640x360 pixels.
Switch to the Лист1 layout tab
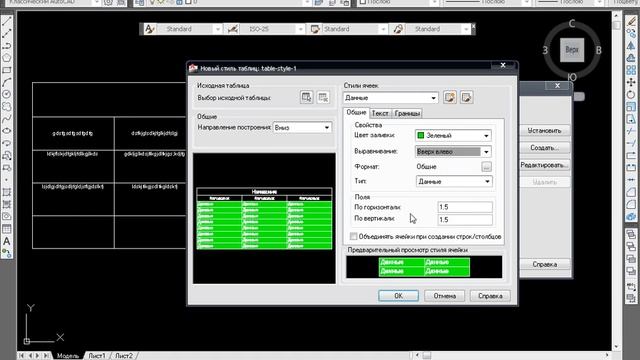(x=97, y=356)
